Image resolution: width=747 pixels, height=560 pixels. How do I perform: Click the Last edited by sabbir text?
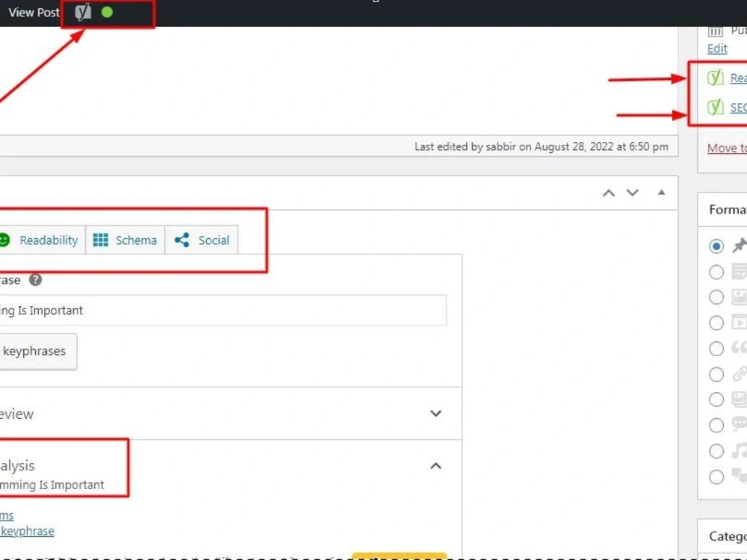point(541,146)
